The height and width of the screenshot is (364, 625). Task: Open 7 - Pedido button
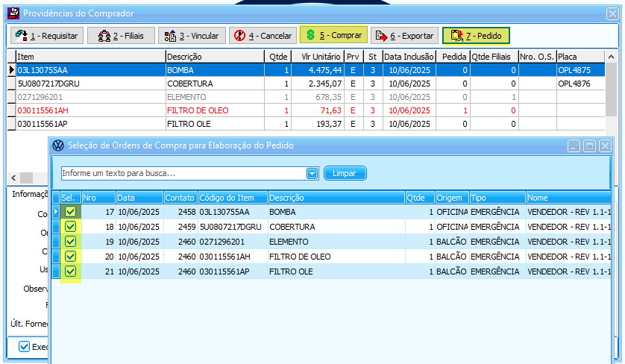[x=476, y=36]
